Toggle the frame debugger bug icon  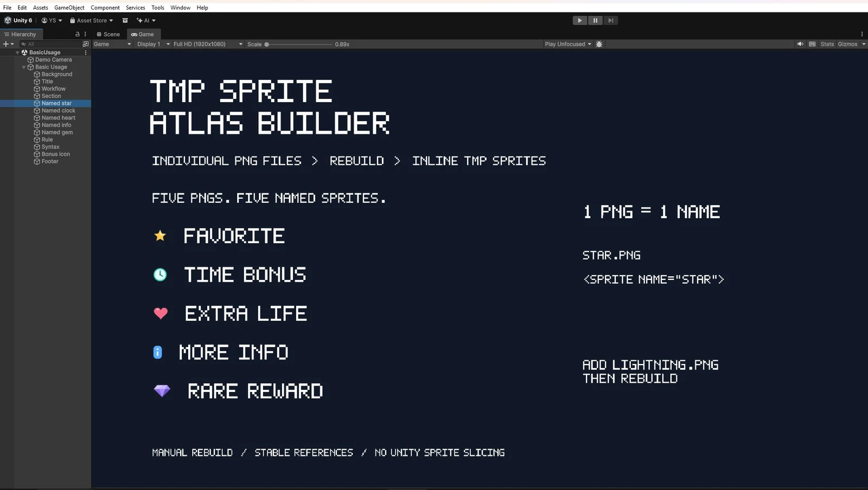[x=599, y=44]
